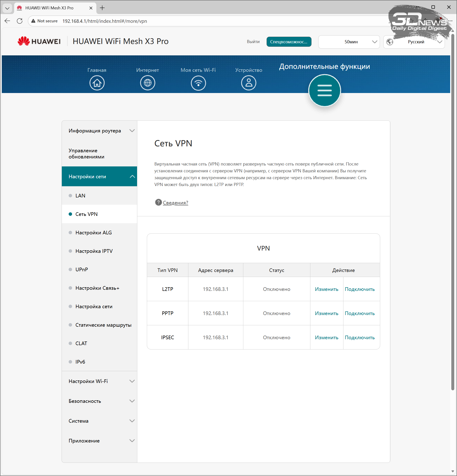This screenshot has width=457, height=476.
Task: Click the help question mark icon
Action: click(158, 202)
